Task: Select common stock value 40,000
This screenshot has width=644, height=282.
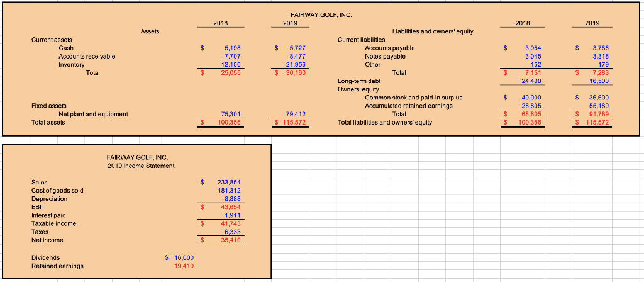Action: (x=531, y=98)
